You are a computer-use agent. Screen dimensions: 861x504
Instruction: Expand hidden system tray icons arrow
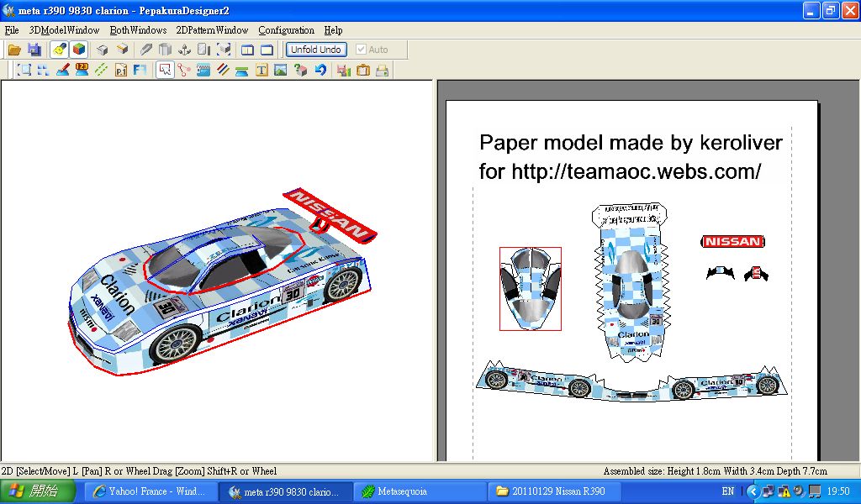tap(753, 491)
